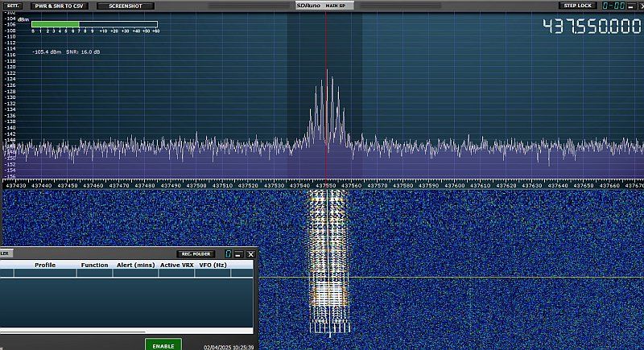Screen dimensions: 644x350
Task: Click the SCREENSHOT button
Action: pos(126,6)
